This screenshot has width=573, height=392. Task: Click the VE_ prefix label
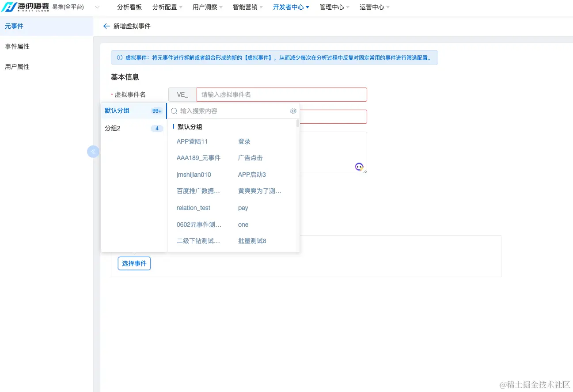pyautogui.click(x=182, y=95)
